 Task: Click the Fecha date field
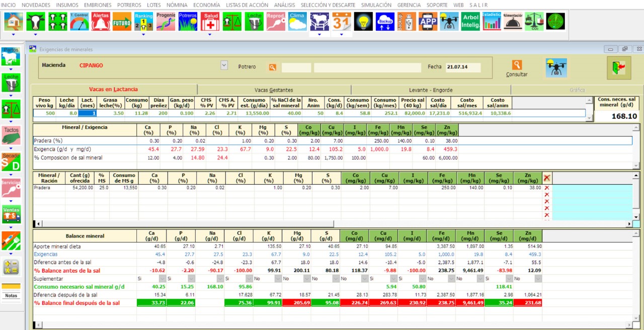462,67
